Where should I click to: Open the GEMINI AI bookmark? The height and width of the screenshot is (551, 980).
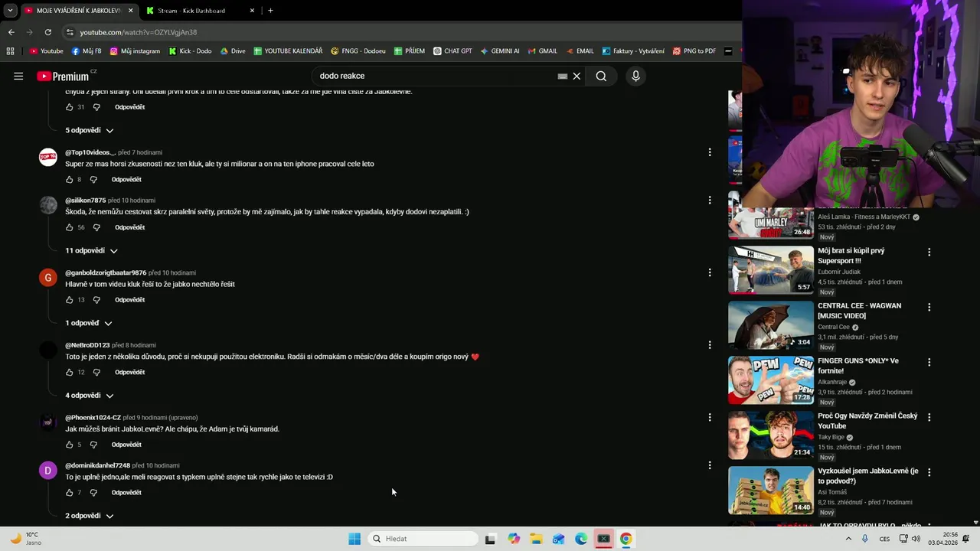pyautogui.click(x=500, y=51)
